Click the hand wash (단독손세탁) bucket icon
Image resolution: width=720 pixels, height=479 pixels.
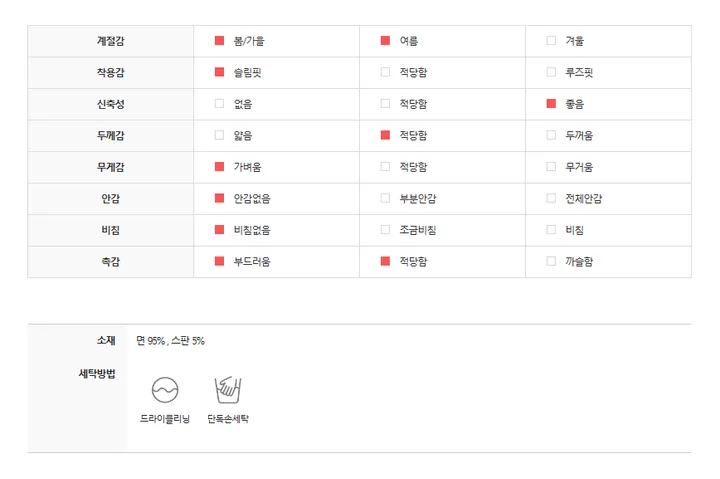[228, 390]
